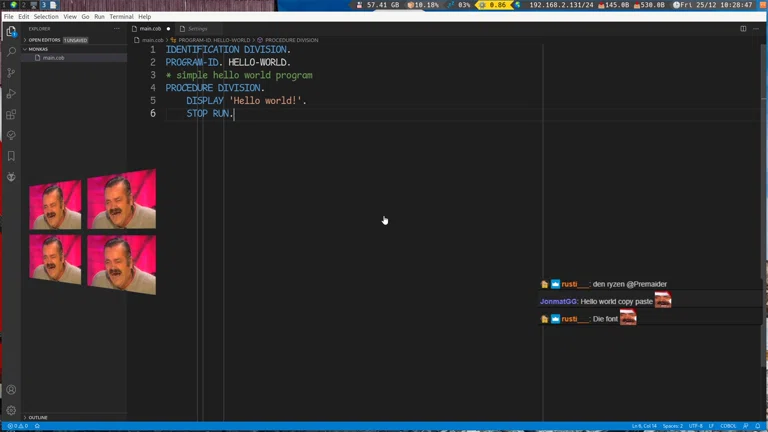The height and width of the screenshot is (432, 768).
Task: Click the split editor icon
Action: [x=743, y=29]
